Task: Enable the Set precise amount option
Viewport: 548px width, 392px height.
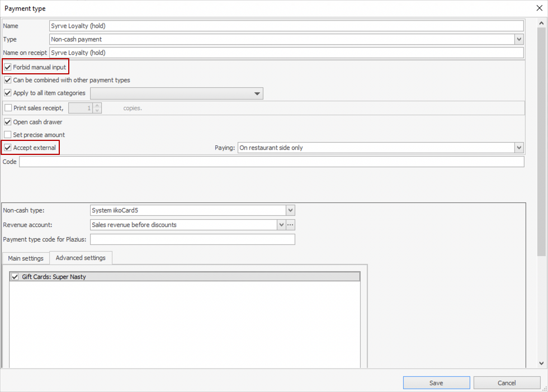Action: 8,135
